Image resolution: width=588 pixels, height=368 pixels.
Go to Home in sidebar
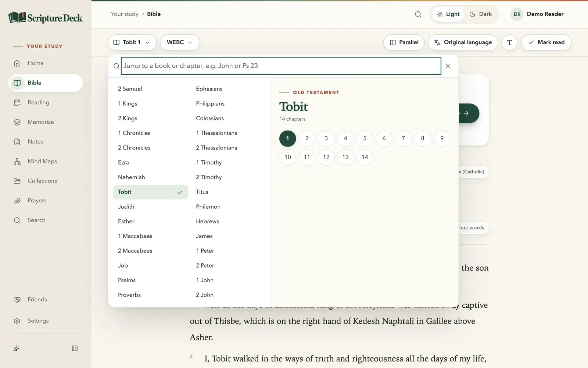(46, 63)
